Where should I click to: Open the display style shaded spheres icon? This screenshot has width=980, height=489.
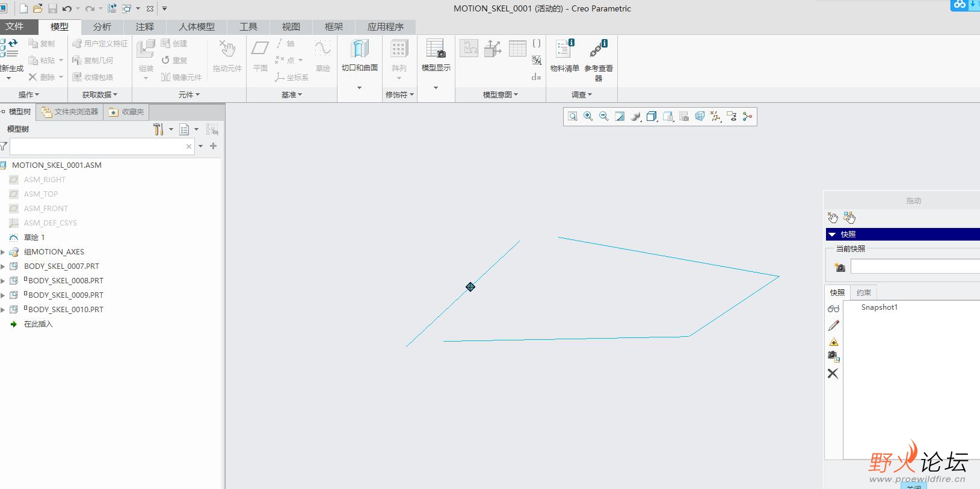(636, 117)
